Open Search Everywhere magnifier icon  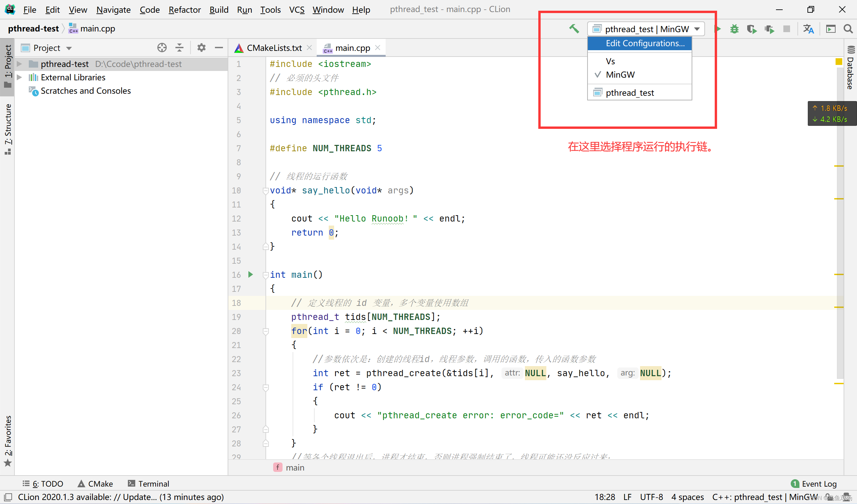point(848,29)
